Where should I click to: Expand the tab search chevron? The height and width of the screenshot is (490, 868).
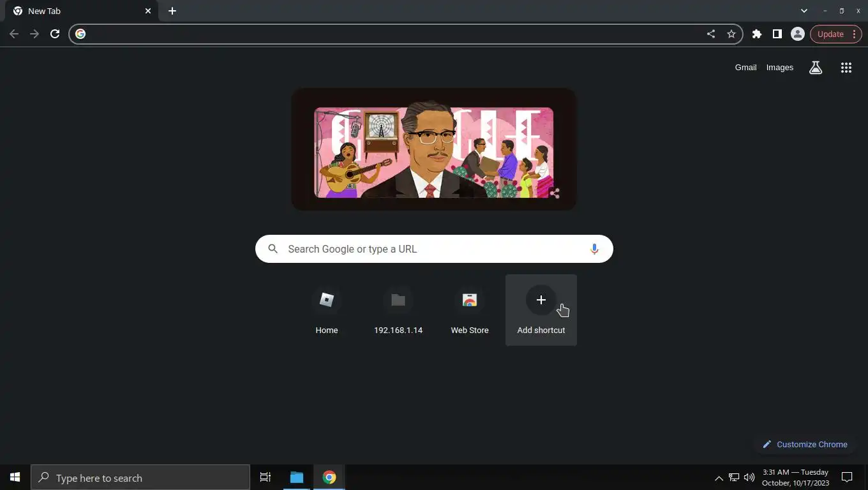[x=804, y=11]
